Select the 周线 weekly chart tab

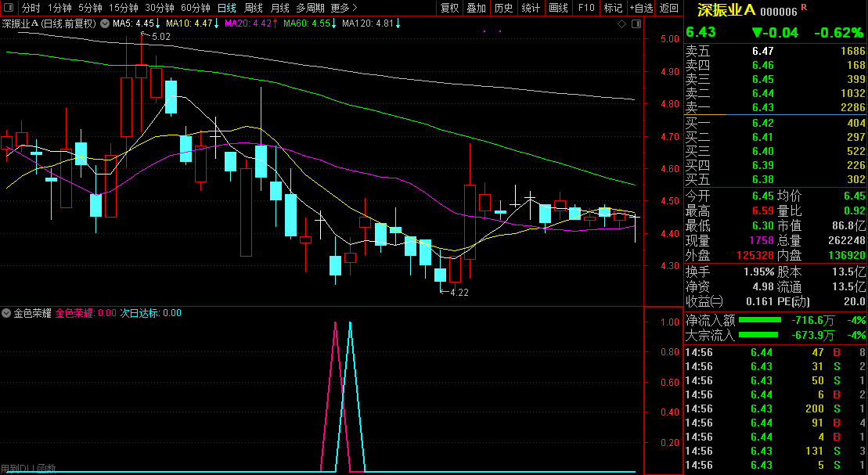pos(253,8)
